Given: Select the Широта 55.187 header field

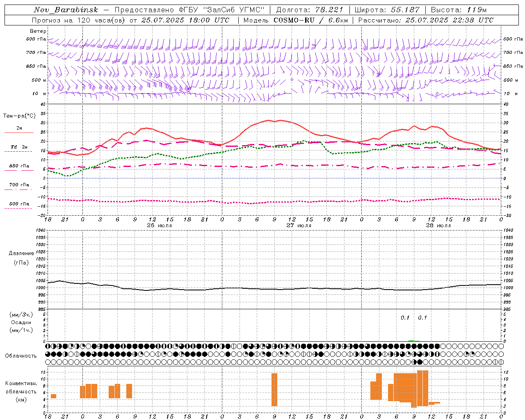Looking at the screenshot, I should [x=387, y=10].
